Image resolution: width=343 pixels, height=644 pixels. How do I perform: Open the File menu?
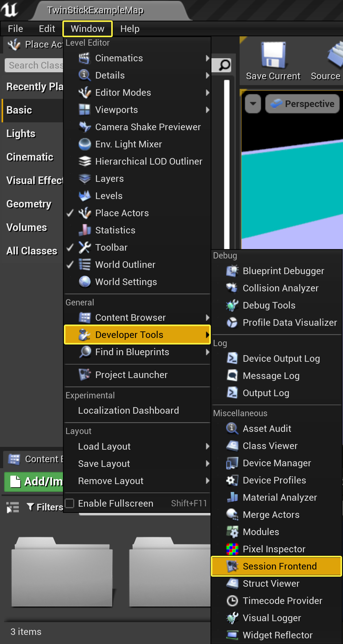[x=15, y=29]
